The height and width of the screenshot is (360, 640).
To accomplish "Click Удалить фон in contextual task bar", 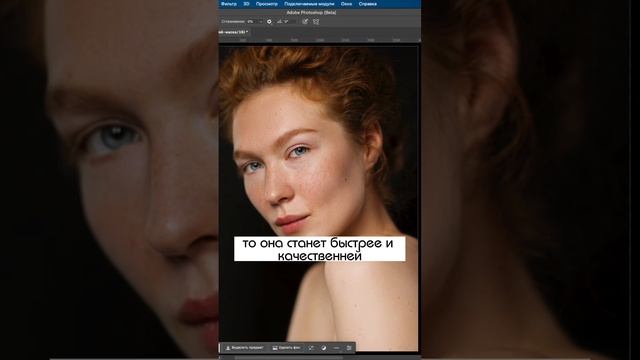I will click(x=287, y=348).
